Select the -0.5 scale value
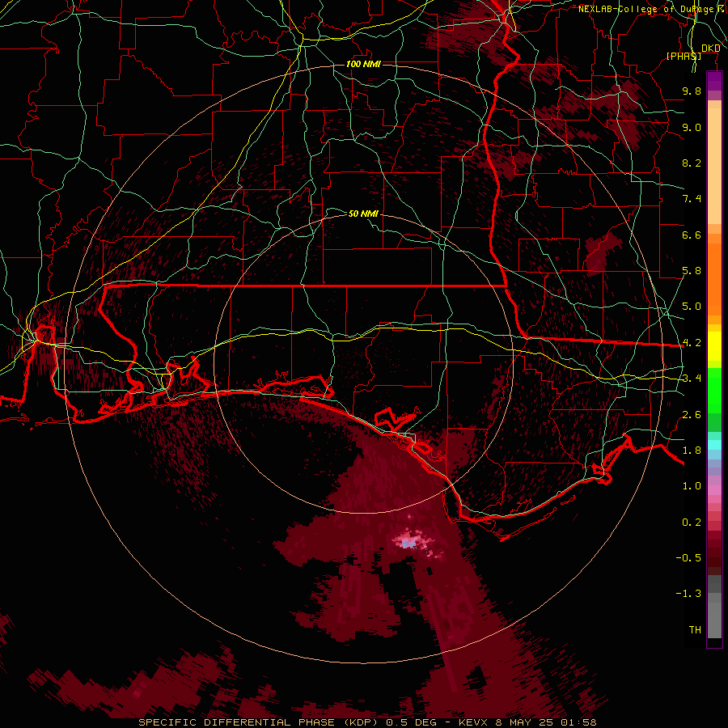728x728 pixels. (x=688, y=558)
